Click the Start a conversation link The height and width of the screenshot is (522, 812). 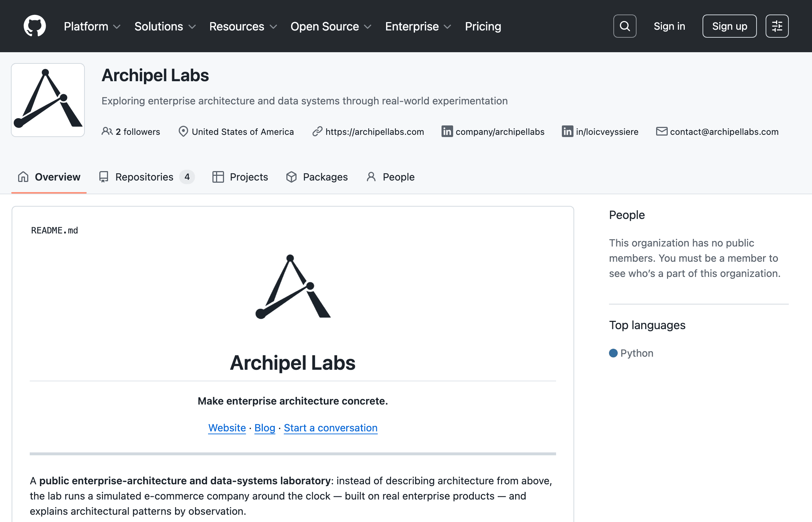331,428
